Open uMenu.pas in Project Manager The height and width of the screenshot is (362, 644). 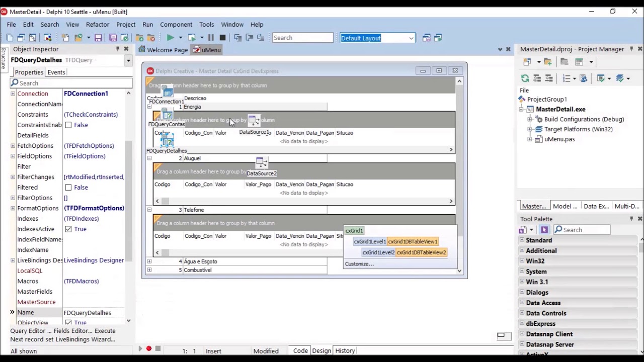[559, 139]
